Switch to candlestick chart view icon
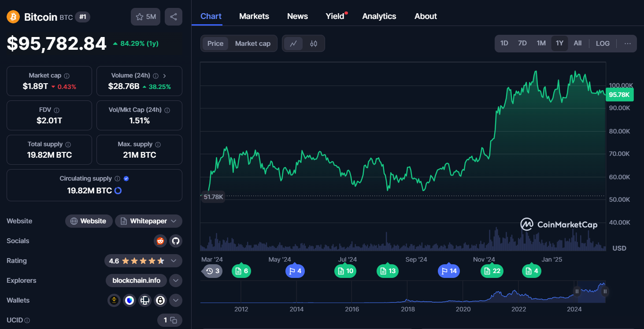Image resolution: width=644 pixels, height=329 pixels. pyautogui.click(x=314, y=44)
